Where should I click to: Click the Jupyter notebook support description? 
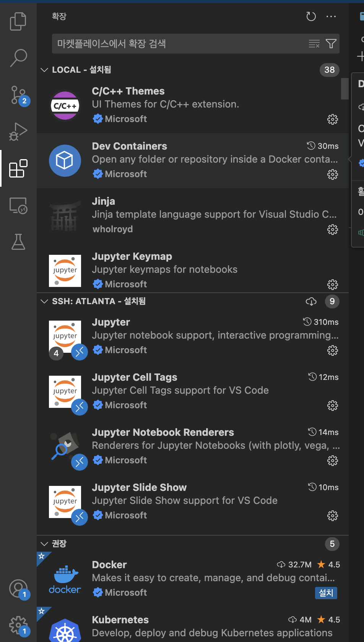(x=215, y=335)
